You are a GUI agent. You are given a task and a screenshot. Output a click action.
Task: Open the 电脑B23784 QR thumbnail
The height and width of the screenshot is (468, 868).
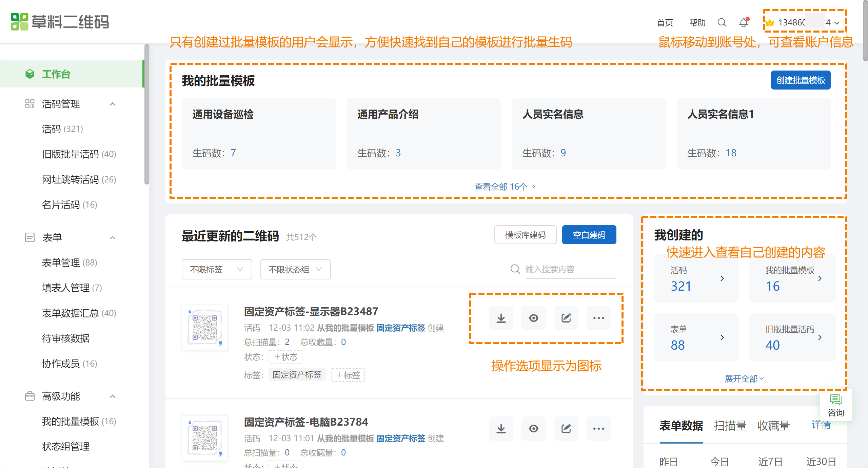(x=205, y=438)
